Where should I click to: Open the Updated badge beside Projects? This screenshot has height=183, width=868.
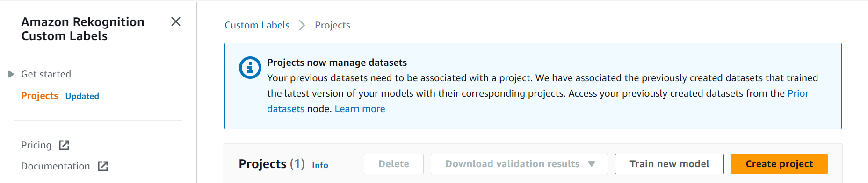point(82,96)
